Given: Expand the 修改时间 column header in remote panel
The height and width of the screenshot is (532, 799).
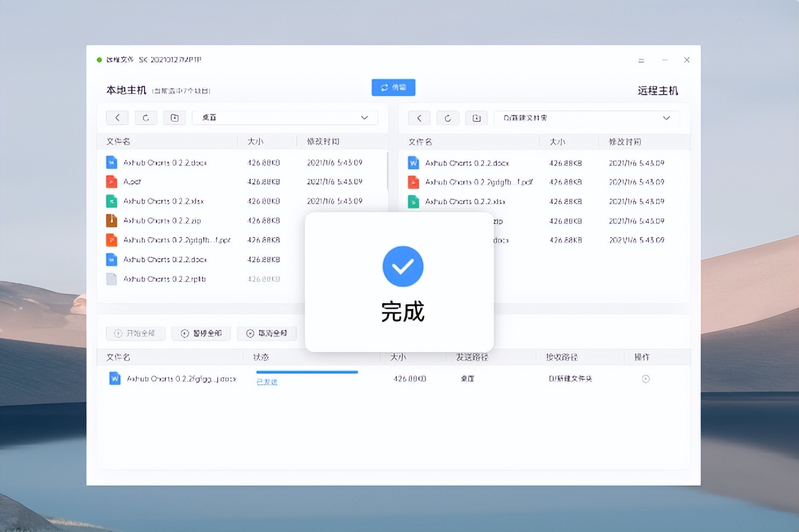Looking at the screenshot, I should tap(624, 141).
